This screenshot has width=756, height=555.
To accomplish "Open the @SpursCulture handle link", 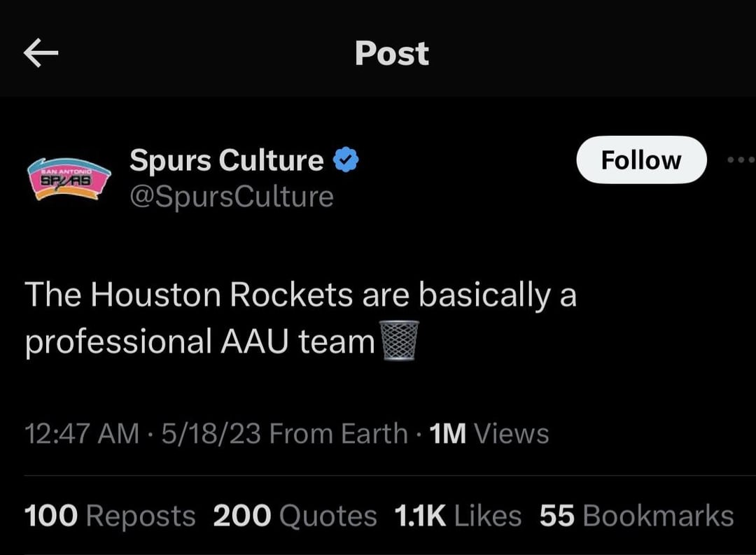I will (x=231, y=197).
